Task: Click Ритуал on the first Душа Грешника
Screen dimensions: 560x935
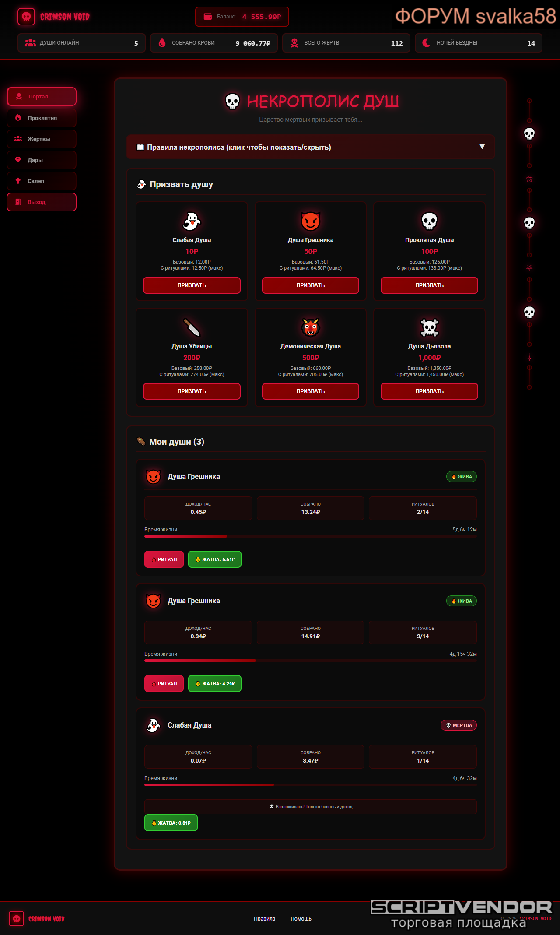Action: [x=164, y=559]
